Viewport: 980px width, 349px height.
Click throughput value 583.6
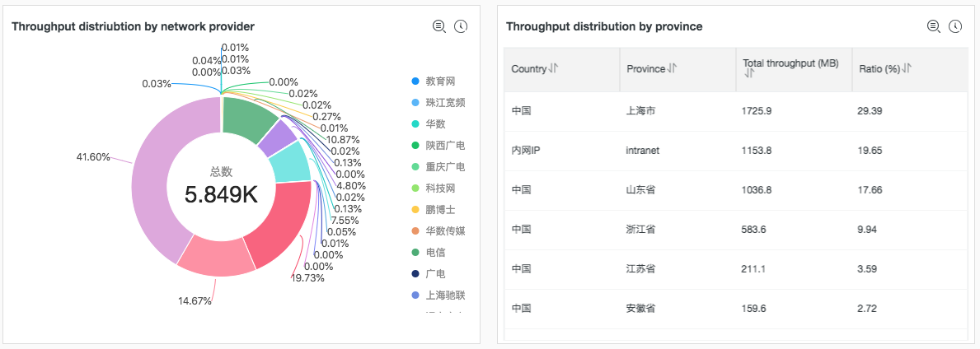click(753, 229)
